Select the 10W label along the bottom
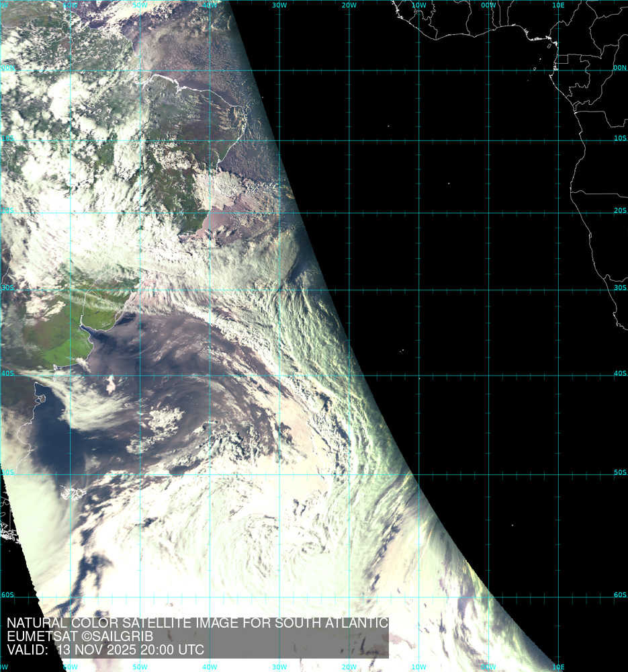Screen dimensions: 628x672 pyautogui.click(x=419, y=667)
